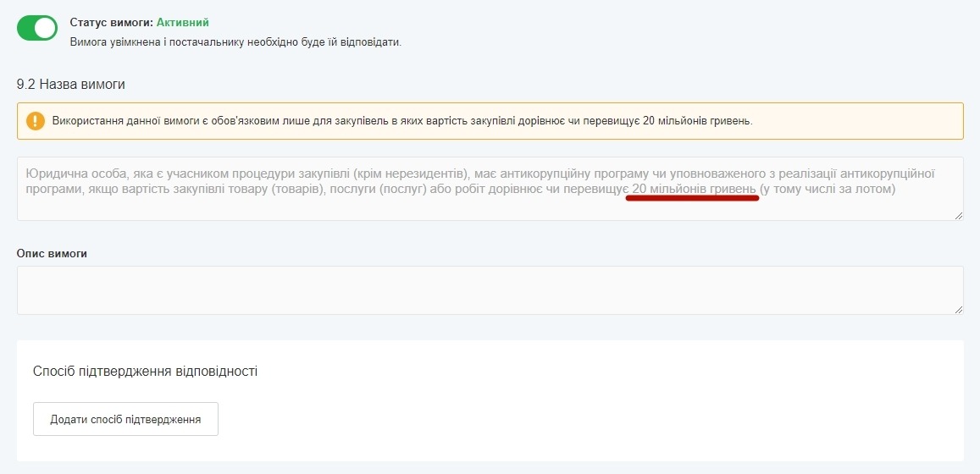Grab the resize handle of the requirement name field
The width and height of the screenshot is (980, 474).
tap(959, 216)
